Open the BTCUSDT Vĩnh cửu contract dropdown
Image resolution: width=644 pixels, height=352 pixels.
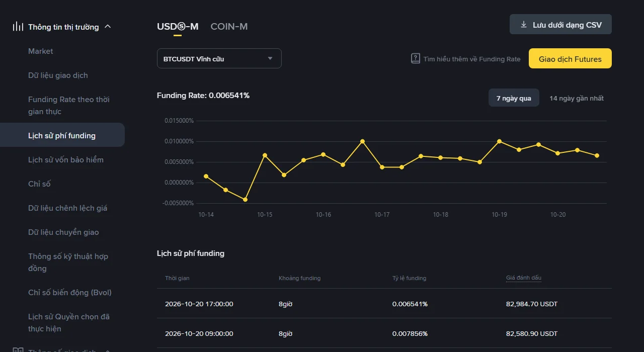pyautogui.click(x=219, y=58)
